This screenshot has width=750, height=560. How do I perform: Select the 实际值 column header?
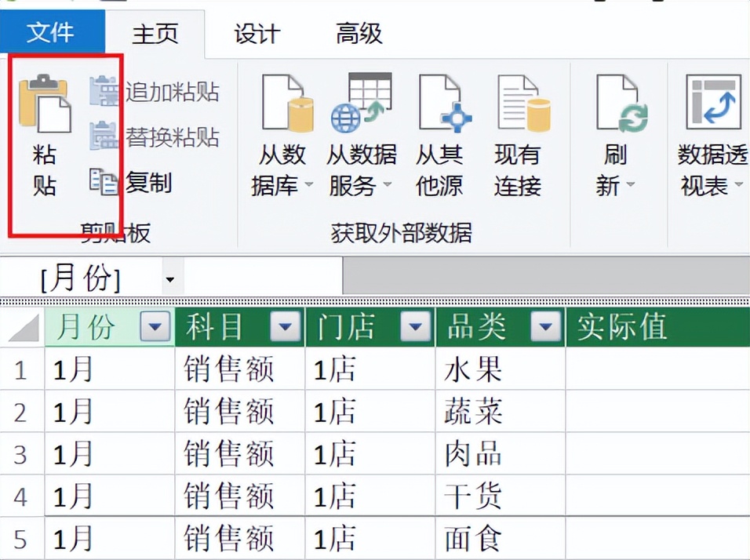coord(657,326)
